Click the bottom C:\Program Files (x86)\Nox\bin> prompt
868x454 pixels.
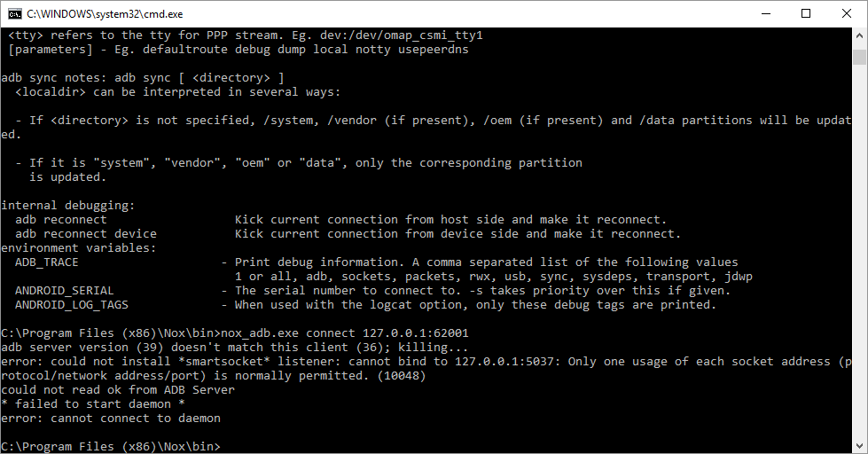coord(111,446)
